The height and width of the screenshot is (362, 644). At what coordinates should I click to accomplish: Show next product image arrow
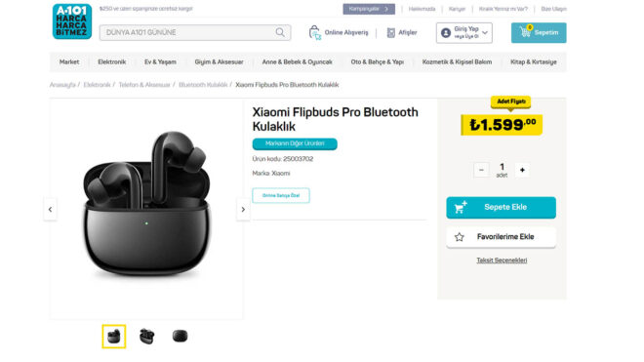pyautogui.click(x=243, y=210)
